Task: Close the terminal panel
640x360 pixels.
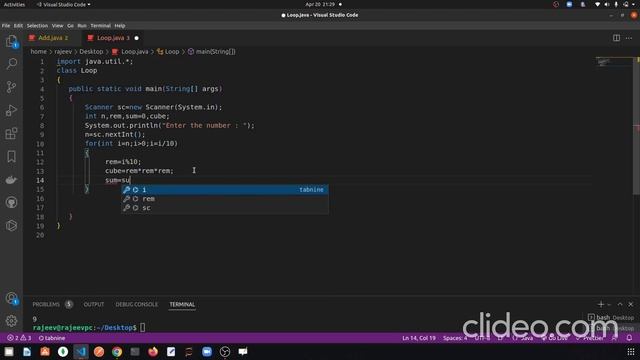Action: [631, 304]
